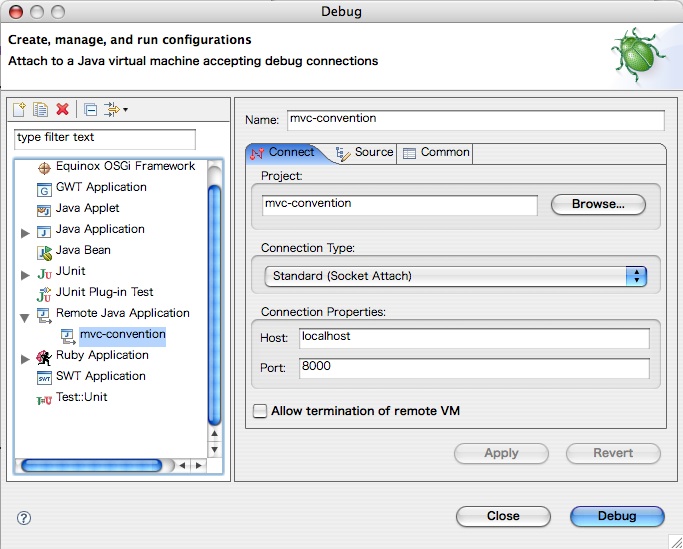Enable Allow termination of remote VM
The width and height of the screenshot is (683, 549).
[261, 411]
